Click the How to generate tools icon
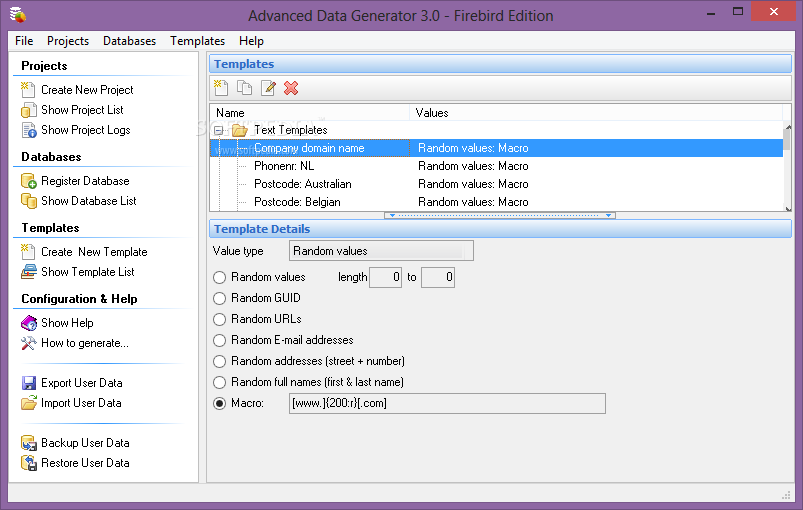This screenshot has height=510, width=803. click(29, 343)
